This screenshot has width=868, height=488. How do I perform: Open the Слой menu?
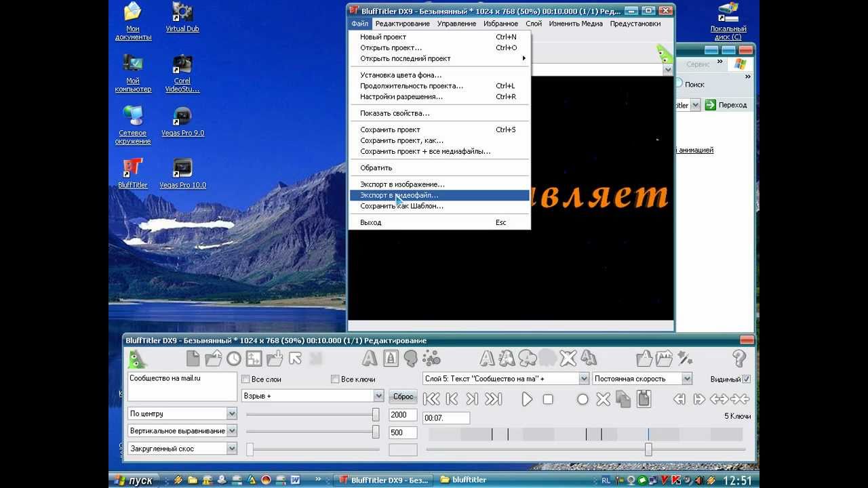[534, 24]
